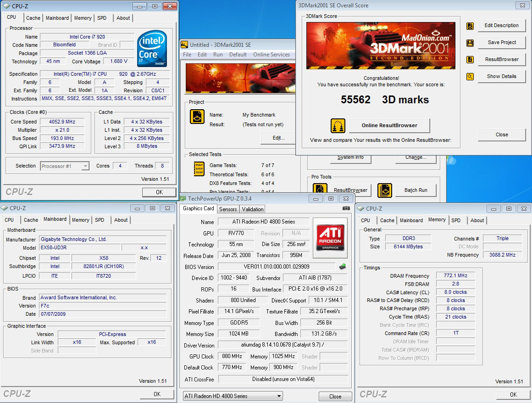Click Save Project button
Screen dimensions: 532x403
pyautogui.click(x=501, y=42)
